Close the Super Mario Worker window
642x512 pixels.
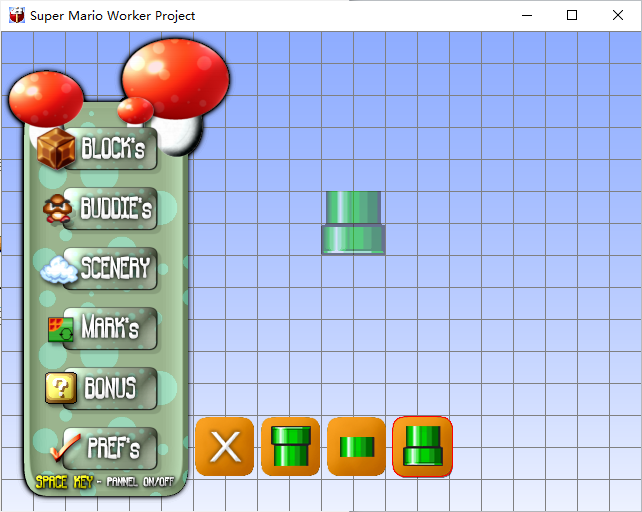point(618,16)
